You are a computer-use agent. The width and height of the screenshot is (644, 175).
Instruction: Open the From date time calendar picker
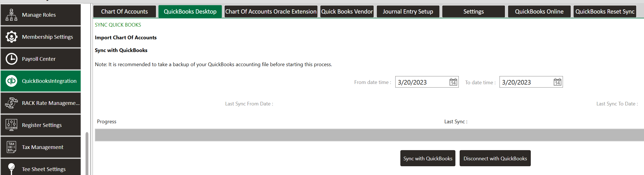click(453, 82)
